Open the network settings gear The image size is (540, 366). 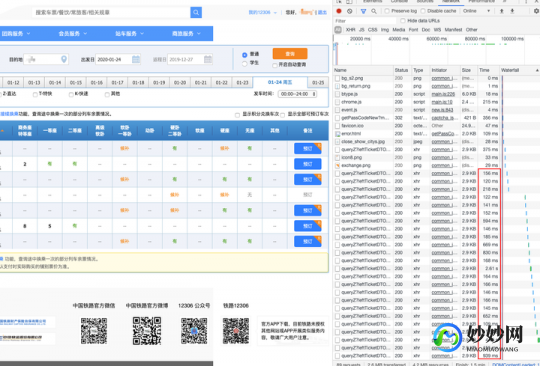click(537, 11)
